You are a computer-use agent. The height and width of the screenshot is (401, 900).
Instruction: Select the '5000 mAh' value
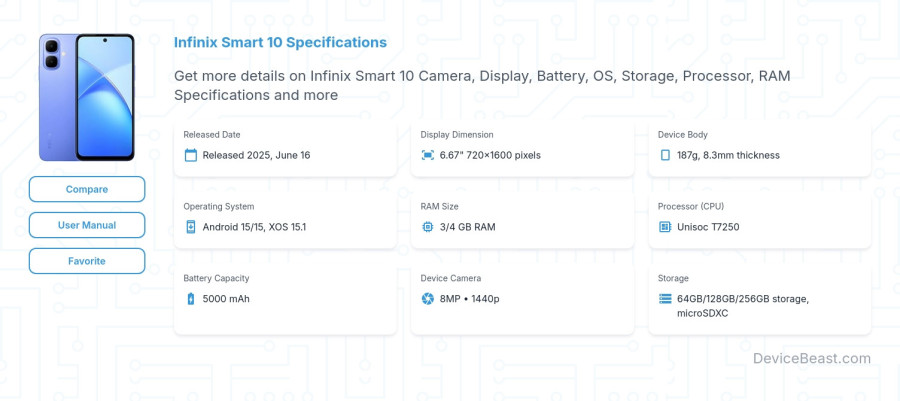tap(226, 298)
